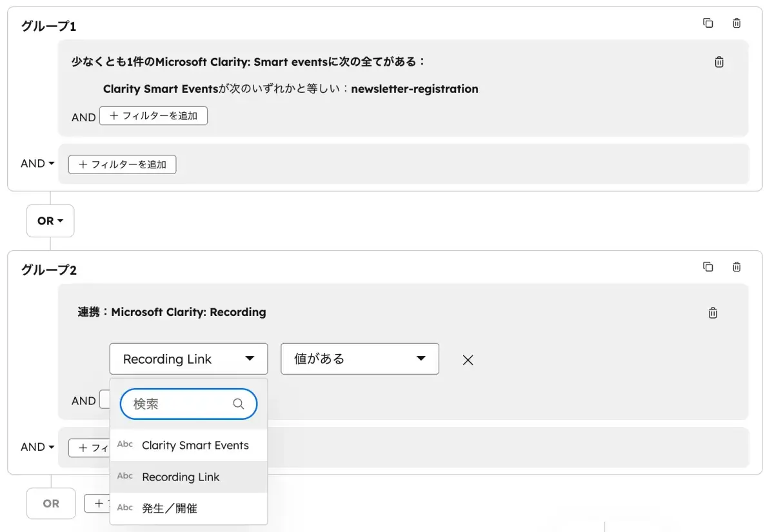Image resolution: width=774 pixels, height=532 pixels.
Task: Open the AND dropdown in グループ1
Action: [x=37, y=164]
